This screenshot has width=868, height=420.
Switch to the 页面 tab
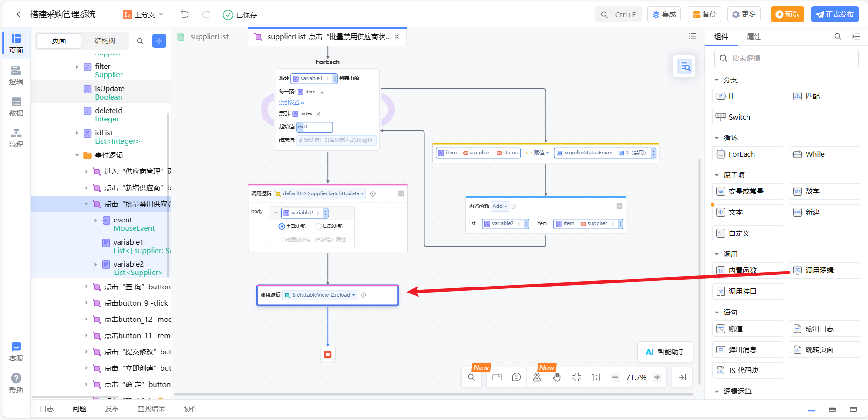coord(59,41)
